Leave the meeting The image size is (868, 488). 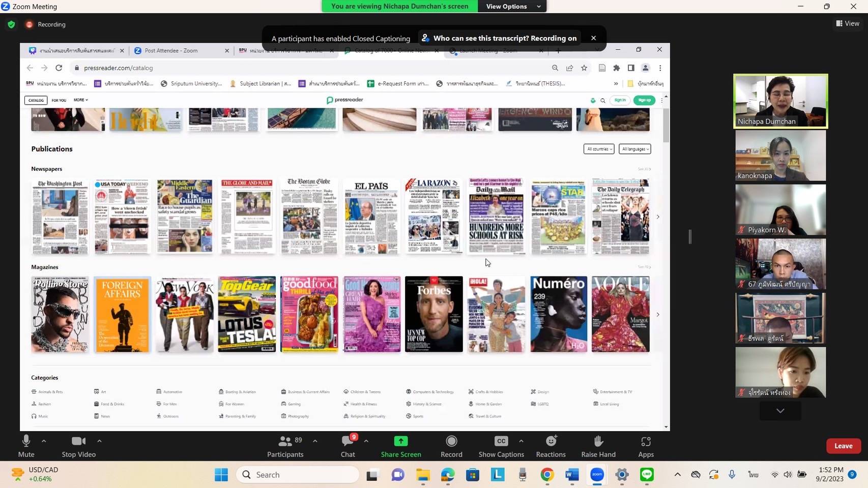[843, 446]
